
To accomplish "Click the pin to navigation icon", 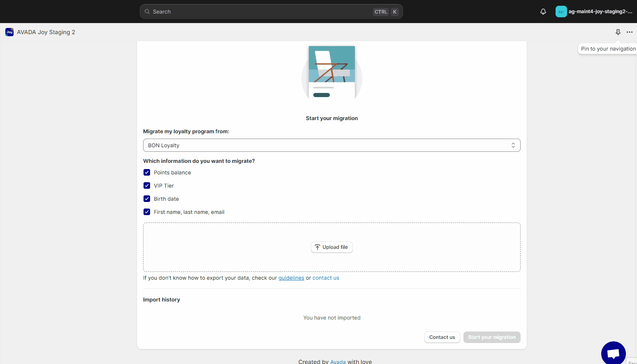I will pos(618,32).
